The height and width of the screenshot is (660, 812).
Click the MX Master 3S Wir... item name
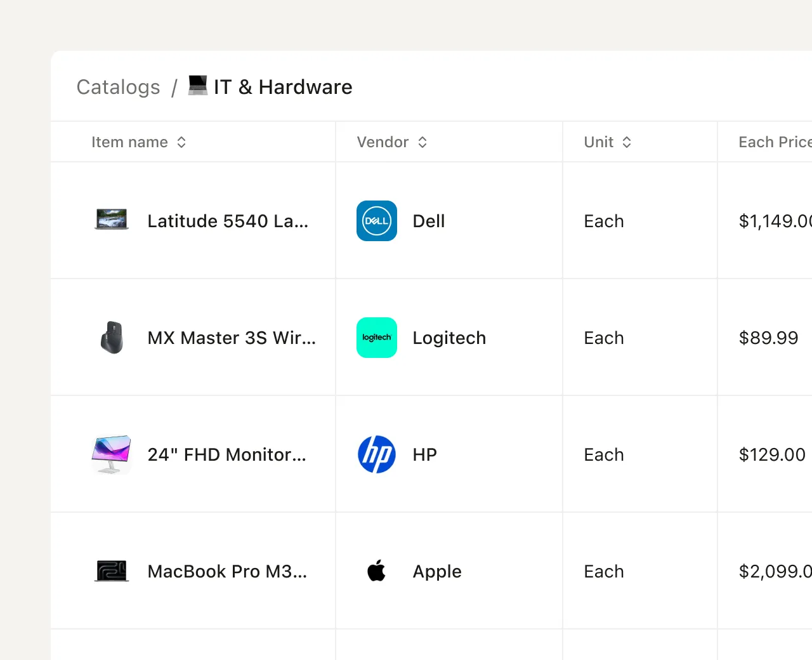(x=232, y=338)
